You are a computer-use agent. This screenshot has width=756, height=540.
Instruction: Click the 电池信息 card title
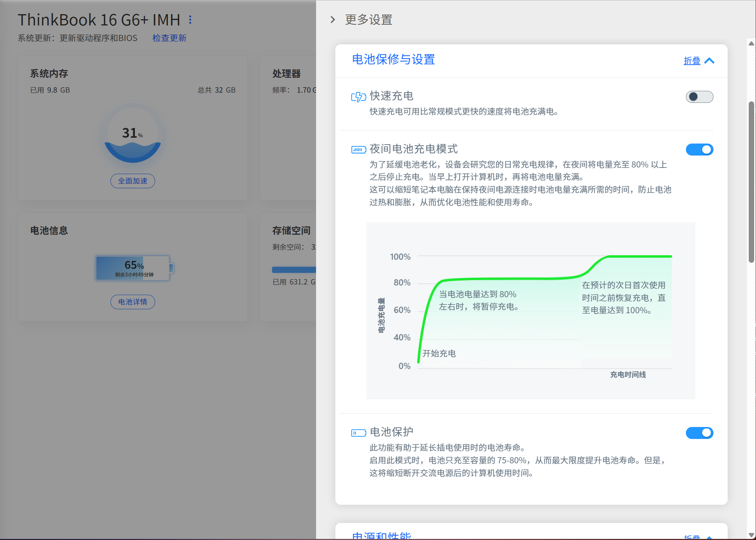pyautogui.click(x=49, y=231)
